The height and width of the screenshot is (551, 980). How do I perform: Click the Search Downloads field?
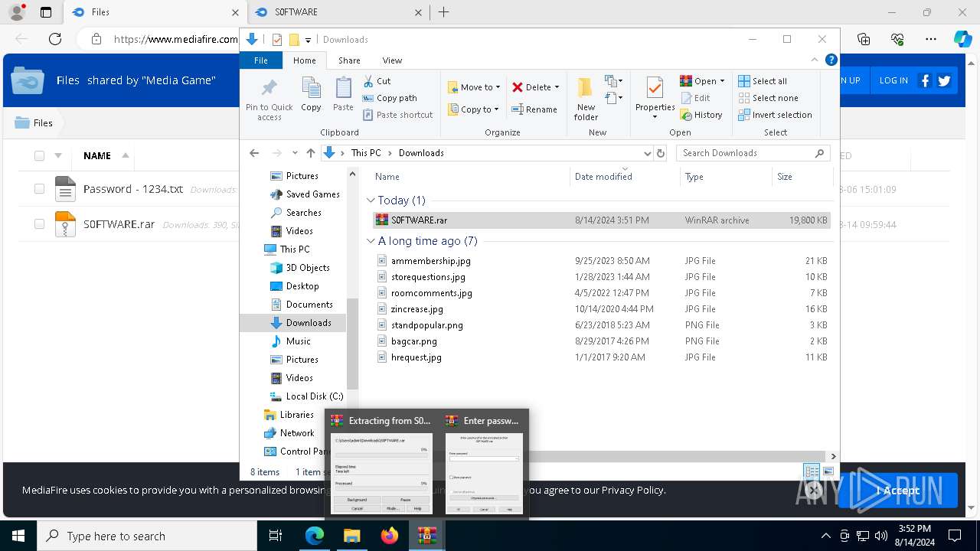pyautogui.click(x=753, y=153)
